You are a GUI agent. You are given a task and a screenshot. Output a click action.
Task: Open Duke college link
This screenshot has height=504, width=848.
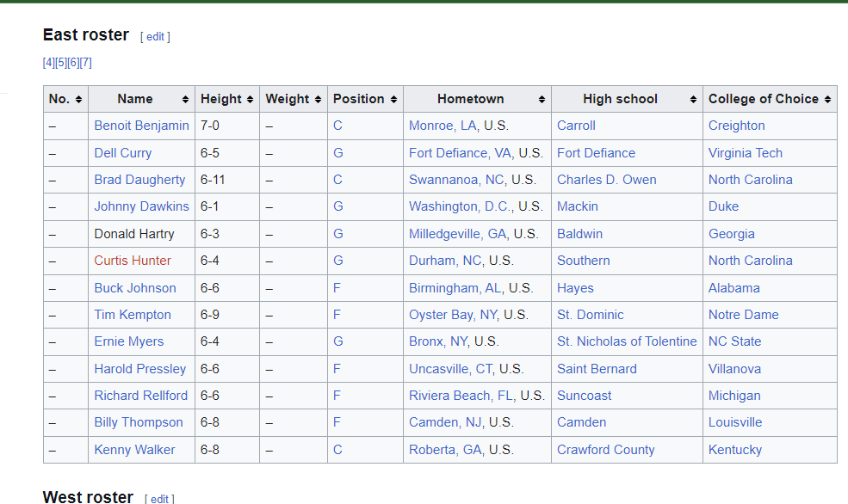(x=724, y=207)
